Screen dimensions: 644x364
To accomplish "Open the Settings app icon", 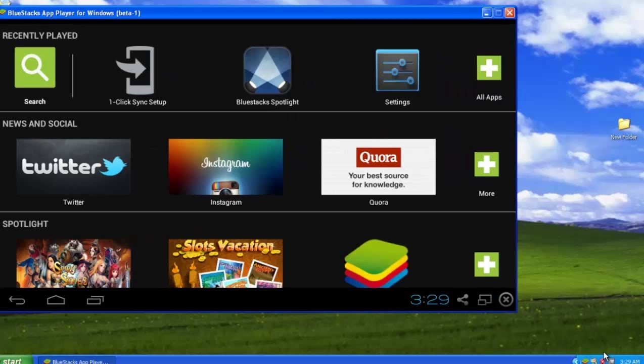I will (397, 70).
